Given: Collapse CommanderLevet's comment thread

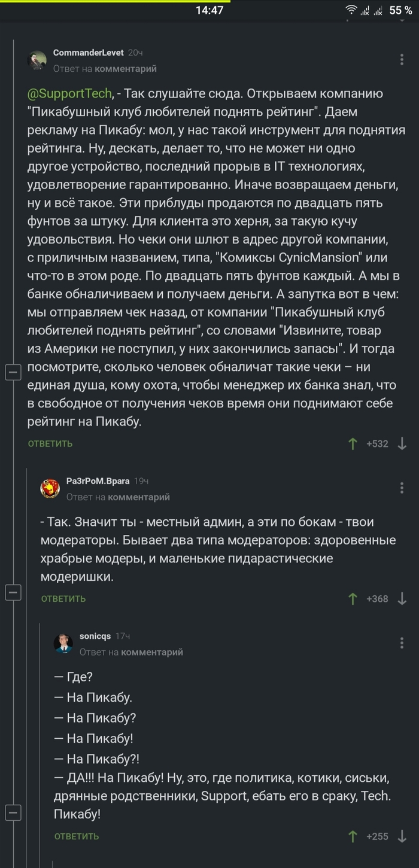Looking at the screenshot, I should [13, 372].
